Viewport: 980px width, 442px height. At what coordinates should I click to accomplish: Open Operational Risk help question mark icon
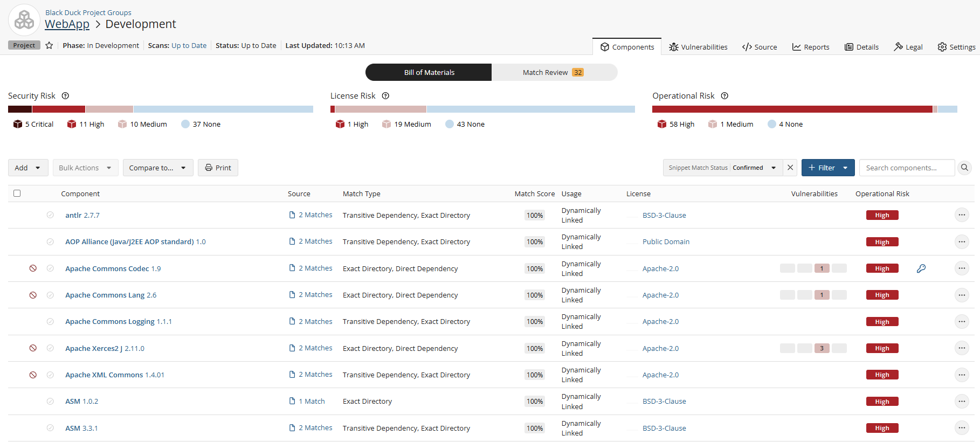tap(724, 96)
